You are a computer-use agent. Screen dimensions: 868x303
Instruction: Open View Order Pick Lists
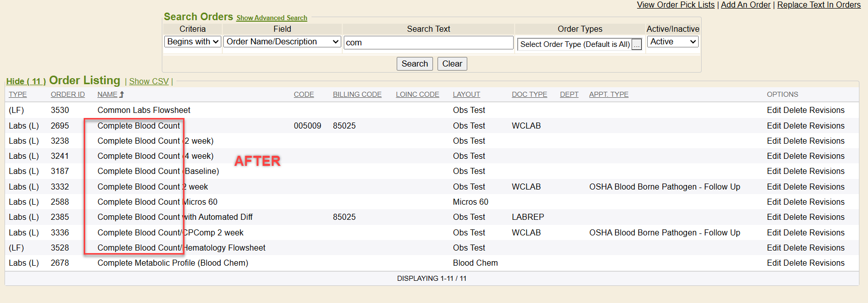point(675,5)
